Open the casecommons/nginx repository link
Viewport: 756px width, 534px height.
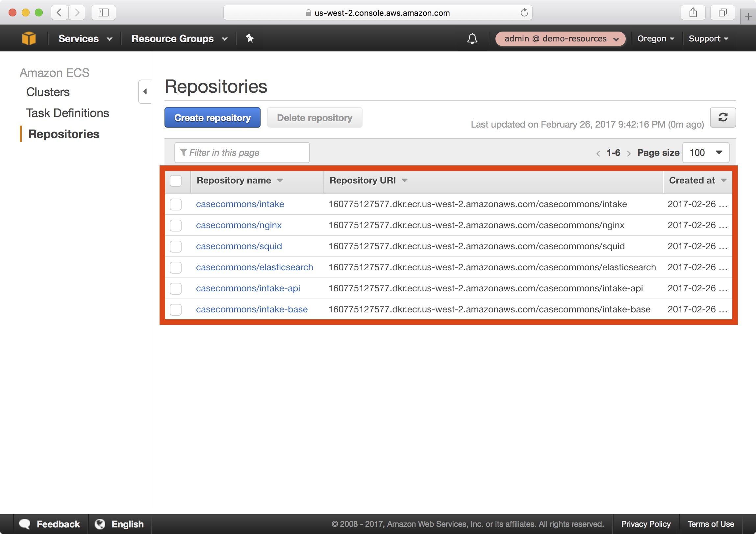coord(239,225)
